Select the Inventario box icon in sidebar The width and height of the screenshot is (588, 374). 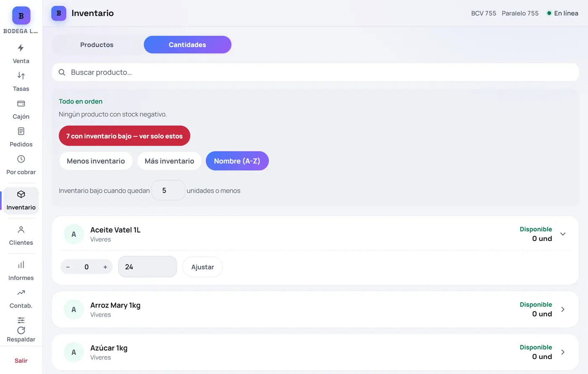tap(21, 194)
